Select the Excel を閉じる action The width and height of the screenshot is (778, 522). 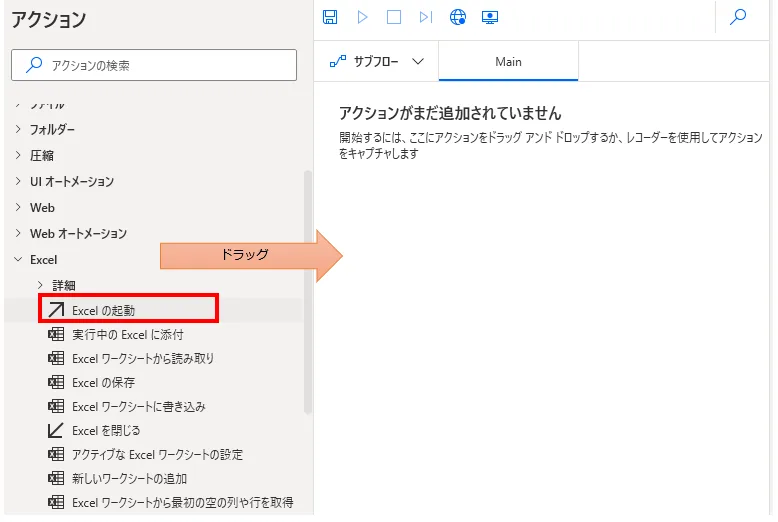pyautogui.click(x=106, y=430)
